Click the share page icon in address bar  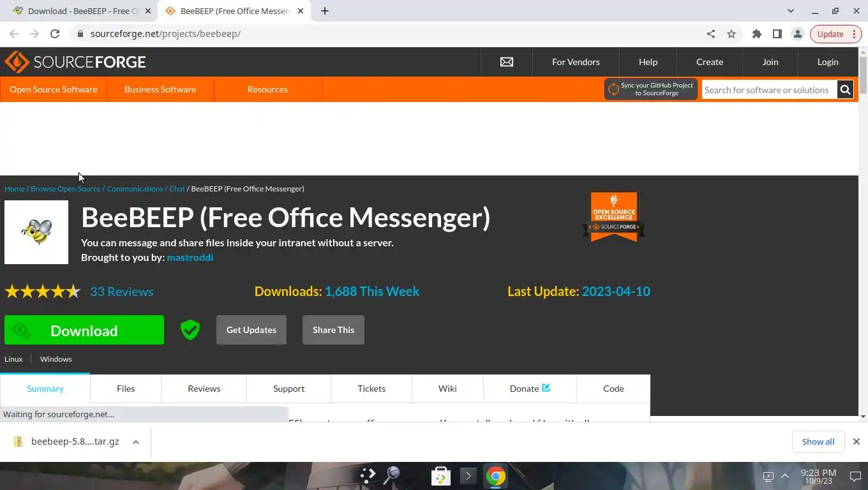click(711, 34)
